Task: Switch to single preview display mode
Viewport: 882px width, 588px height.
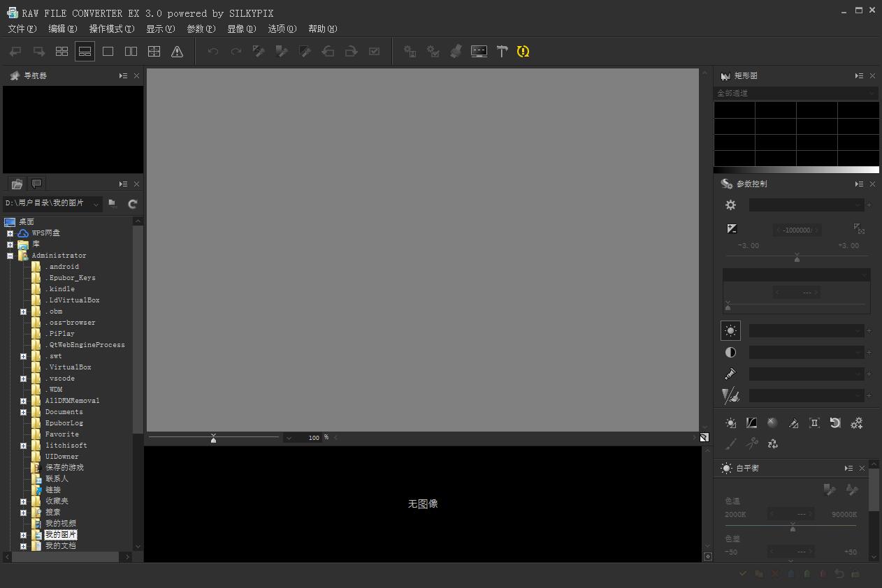Action: coord(108,52)
